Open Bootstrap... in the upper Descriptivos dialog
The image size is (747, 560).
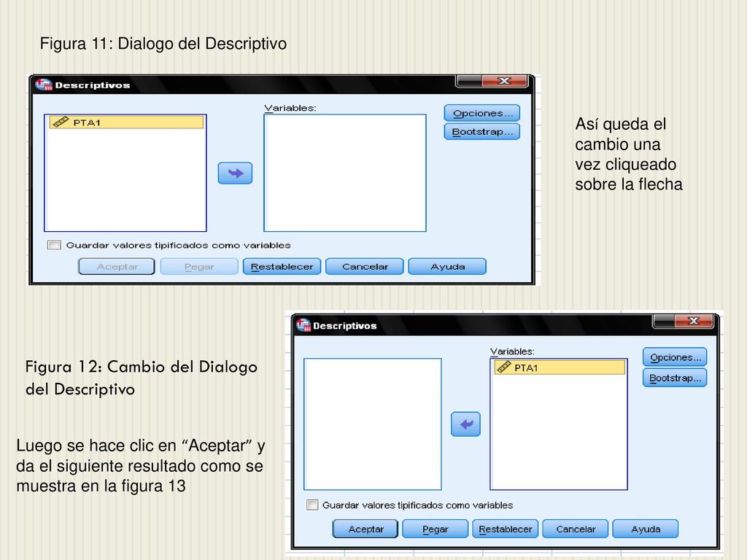pyautogui.click(x=481, y=131)
